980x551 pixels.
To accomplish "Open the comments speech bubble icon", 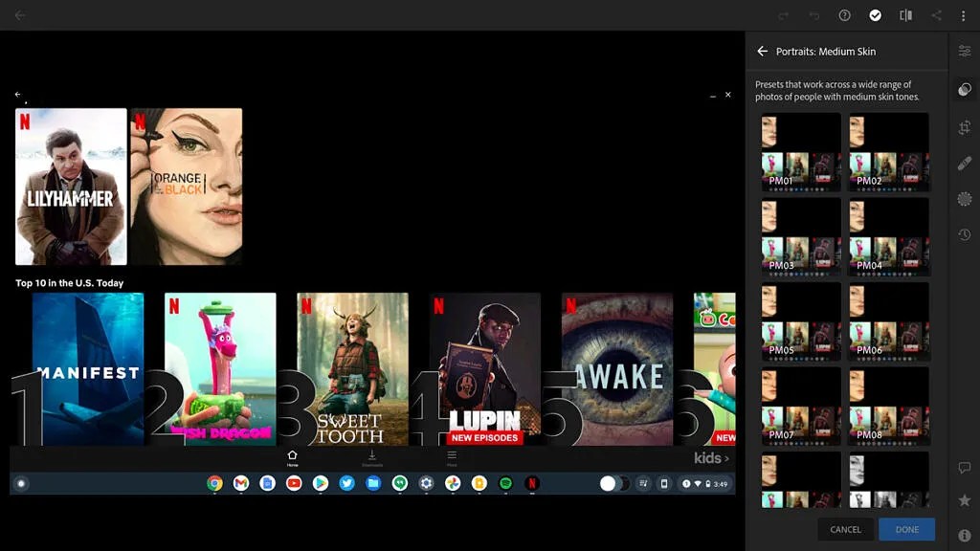I will pos(965,467).
